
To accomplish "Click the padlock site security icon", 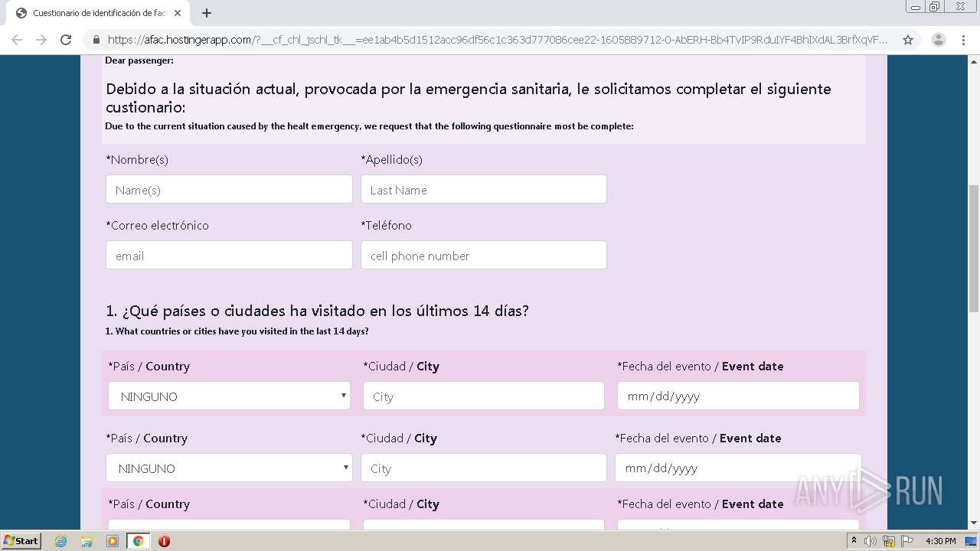I will [x=96, y=40].
